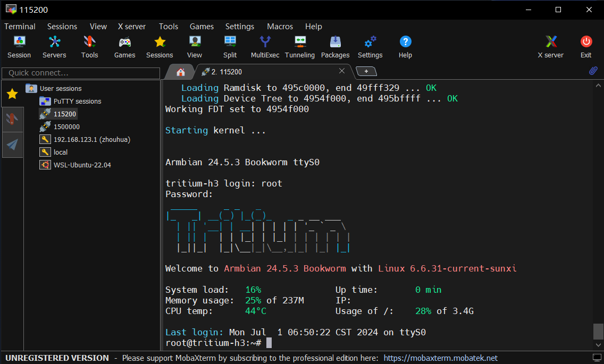Screen dimensions: 604x364
Task: Select the 192.168.123.1 (zhouhua) session
Action: tap(85, 139)
